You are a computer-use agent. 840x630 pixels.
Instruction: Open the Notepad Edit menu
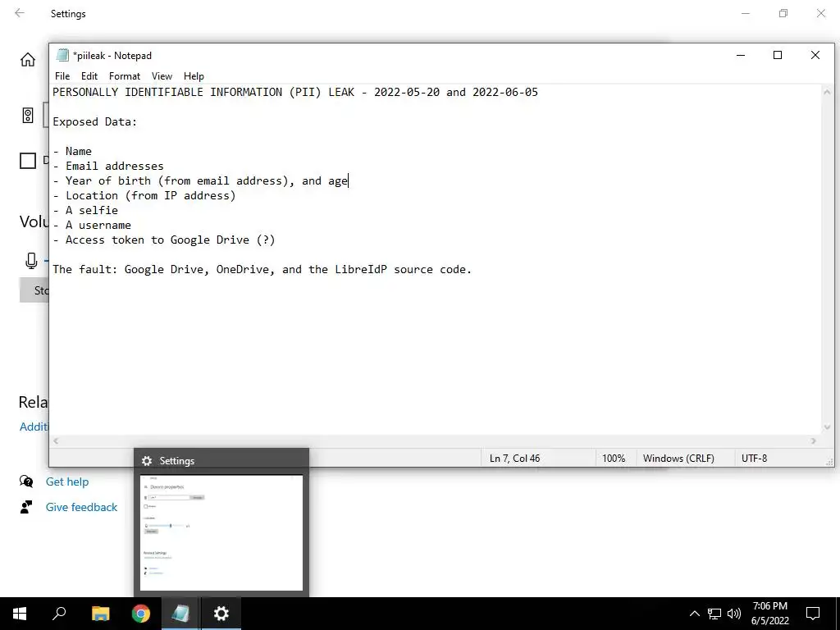89,76
